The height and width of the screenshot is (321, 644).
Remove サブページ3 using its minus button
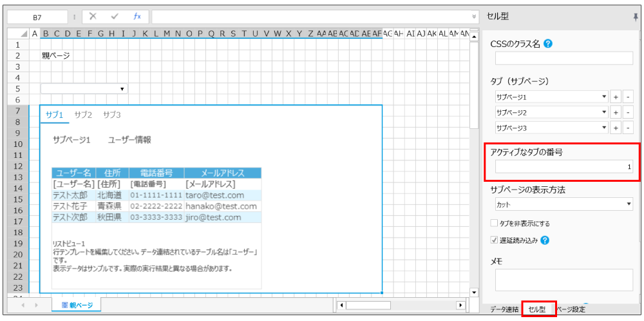click(x=628, y=128)
